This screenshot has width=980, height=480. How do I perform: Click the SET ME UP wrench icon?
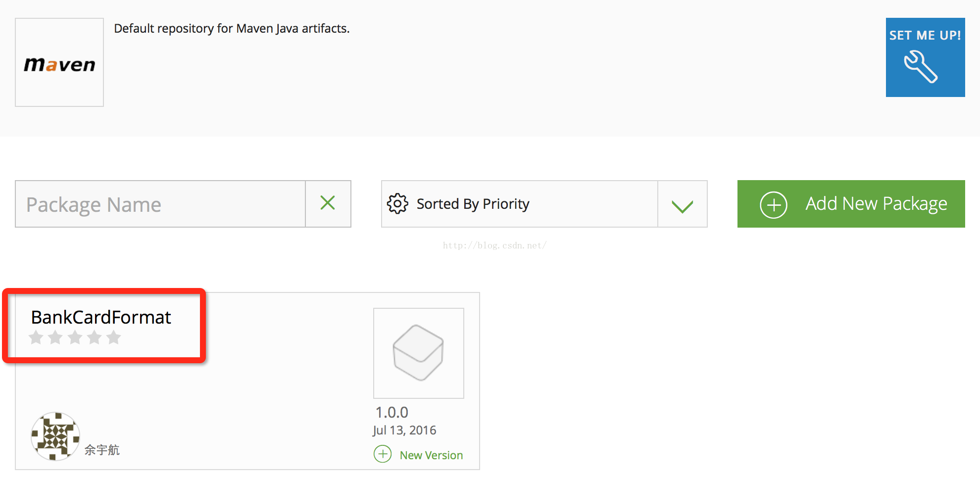pos(921,66)
